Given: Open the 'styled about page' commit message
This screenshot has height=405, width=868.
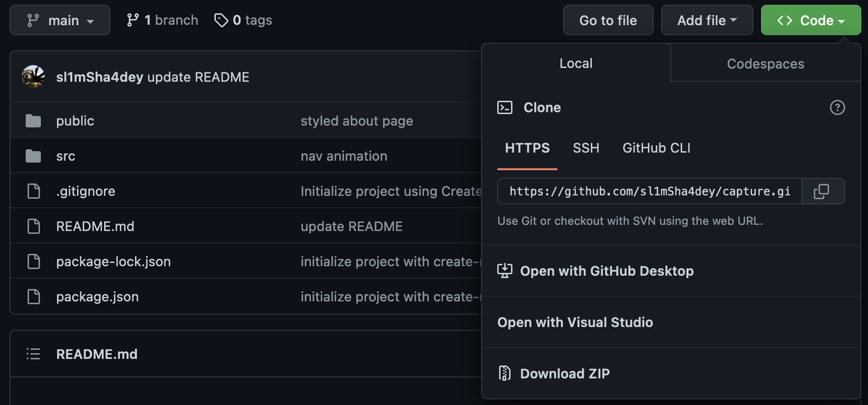Looking at the screenshot, I should 357,121.
